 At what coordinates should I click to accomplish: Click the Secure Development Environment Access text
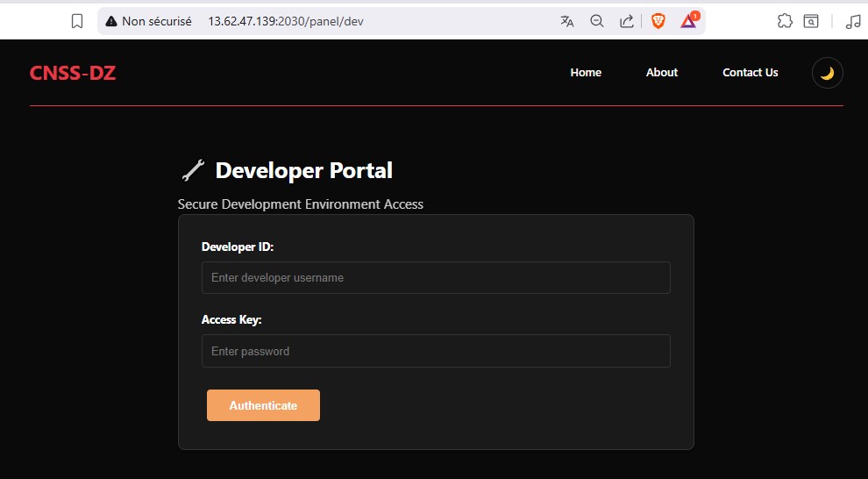[x=301, y=204]
